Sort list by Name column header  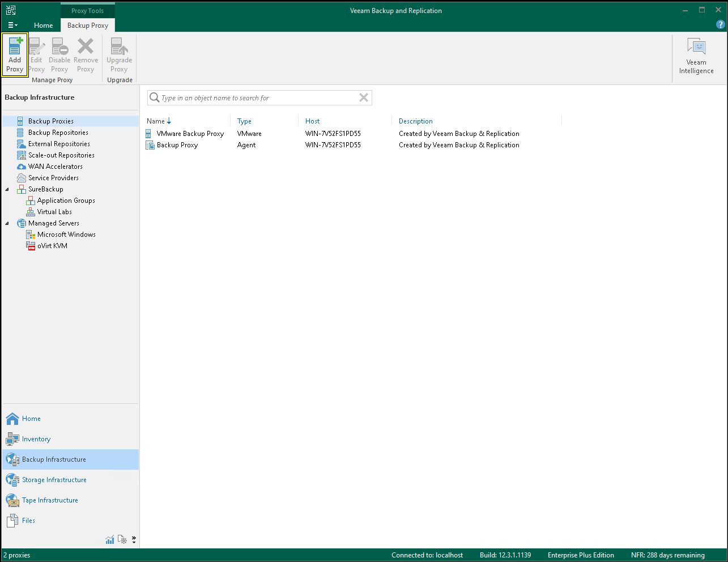(x=156, y=121)
